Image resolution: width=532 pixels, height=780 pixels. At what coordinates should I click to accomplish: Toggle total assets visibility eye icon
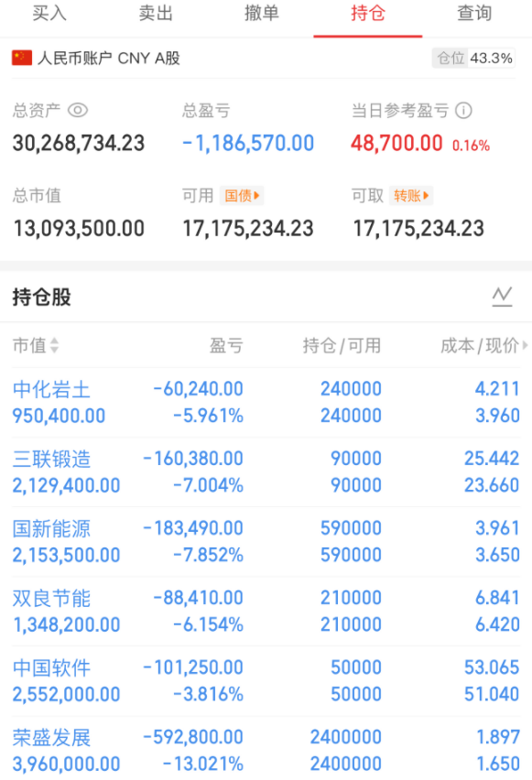(78, 110)
